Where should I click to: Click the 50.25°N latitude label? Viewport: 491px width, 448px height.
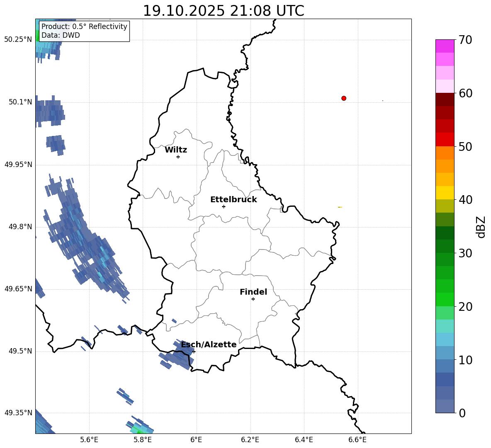pos(18,40)
